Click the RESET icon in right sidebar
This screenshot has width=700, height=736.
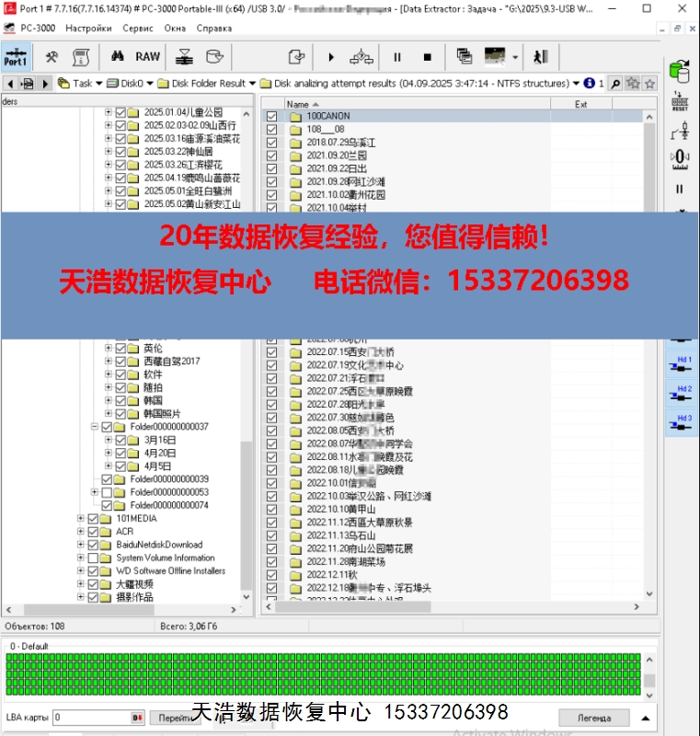(680, 102)
